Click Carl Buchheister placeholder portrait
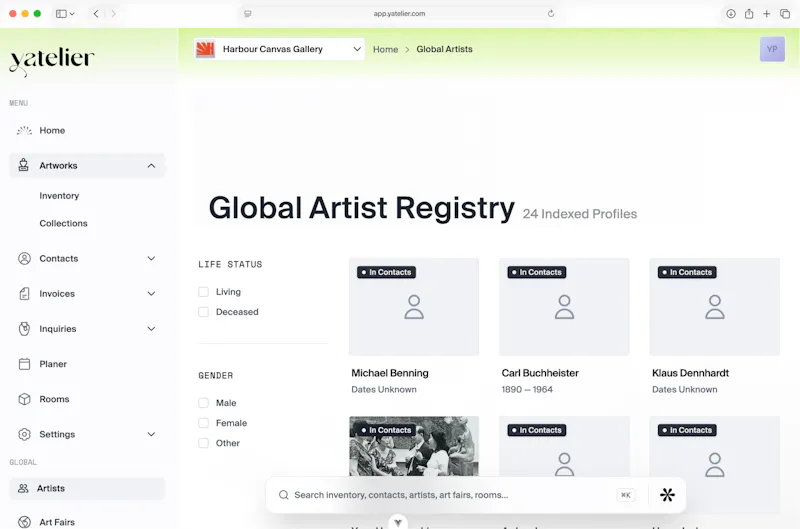 [x=564, y=307]
